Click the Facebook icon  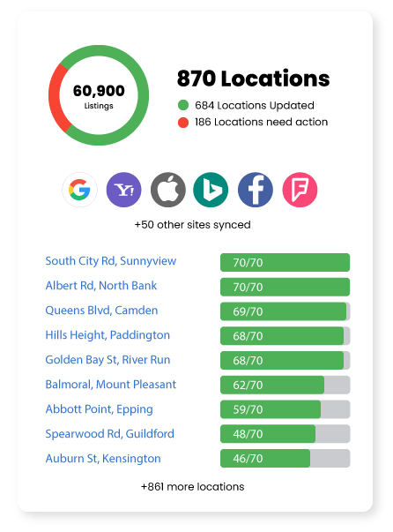coord(256,190)
